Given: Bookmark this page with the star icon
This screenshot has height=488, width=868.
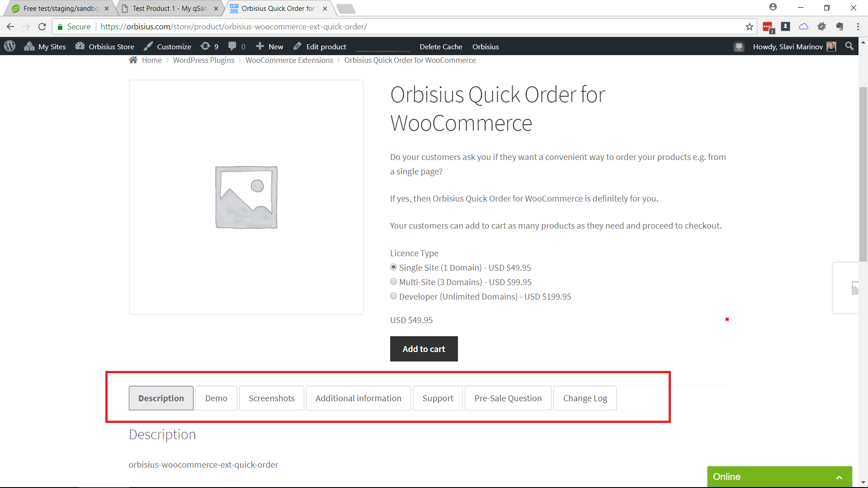Looking at the screenshot, I should 750,27.
